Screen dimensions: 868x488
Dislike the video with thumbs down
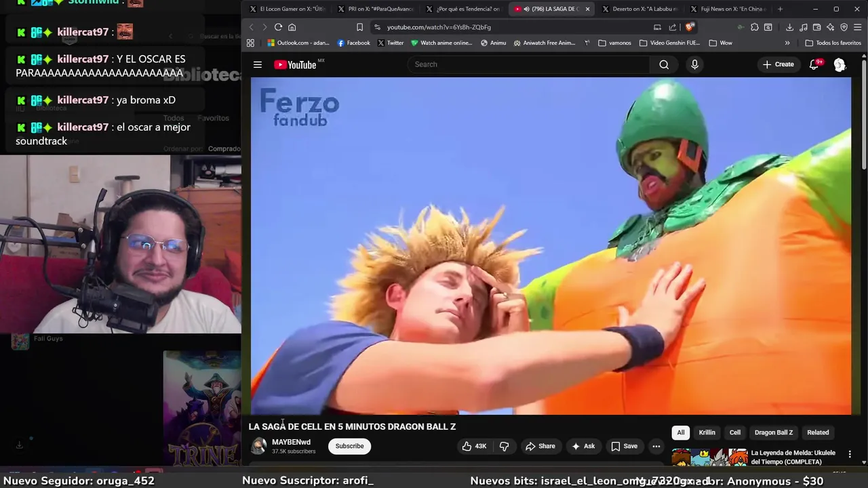[504, 446]
